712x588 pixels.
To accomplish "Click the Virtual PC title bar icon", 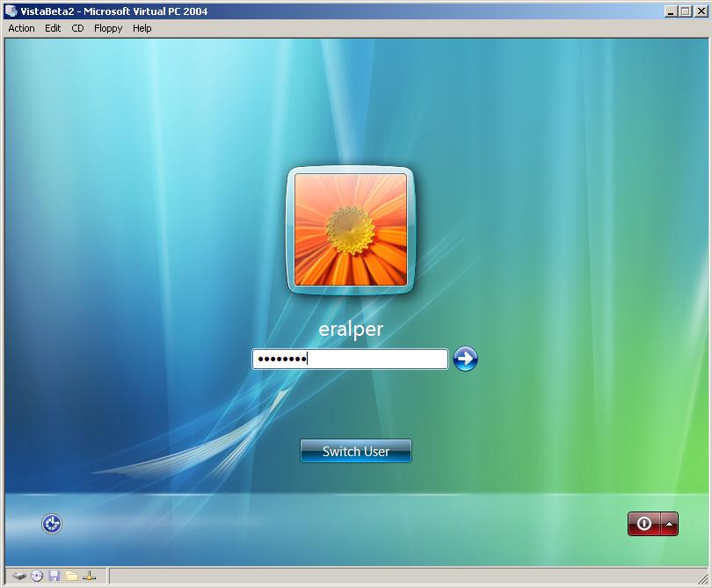I will pos(11,11).
